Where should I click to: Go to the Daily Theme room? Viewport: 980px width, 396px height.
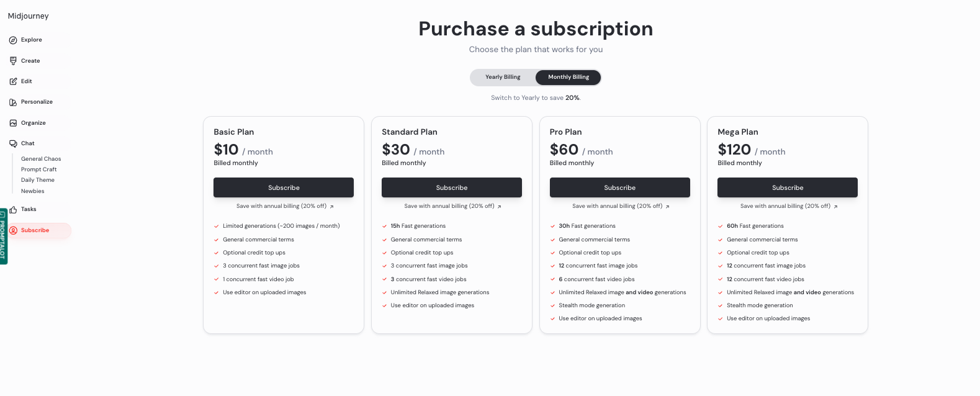point(38,180)
